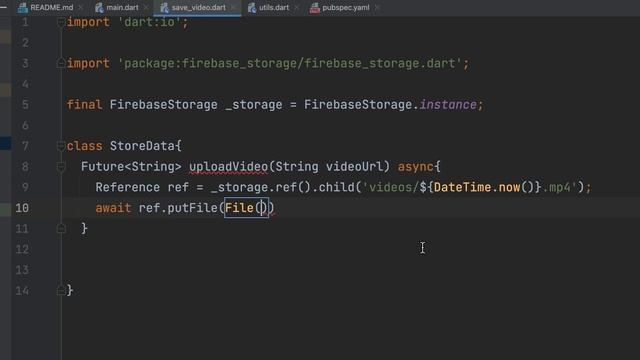
Task: Toggle the closing fold marker at line 11
Action: tap(61, 229)
